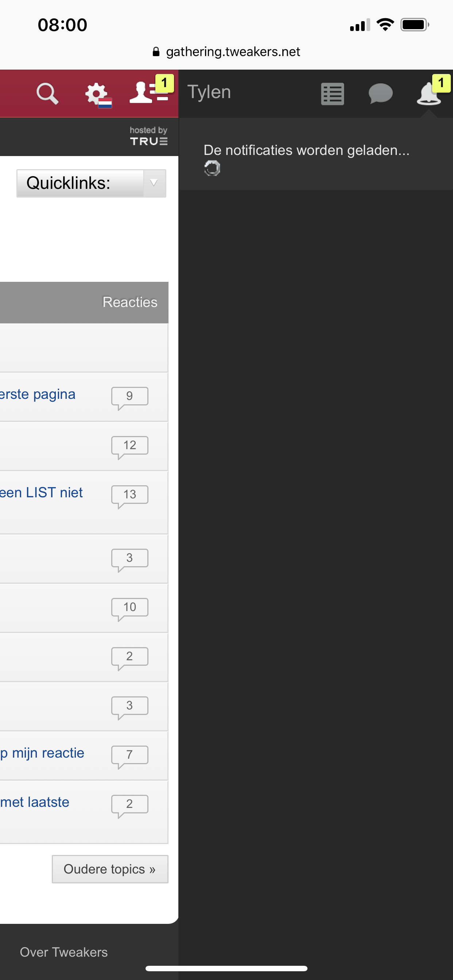
Task: Open topic ending in "mijn reactie"
Action: [42, 753]
